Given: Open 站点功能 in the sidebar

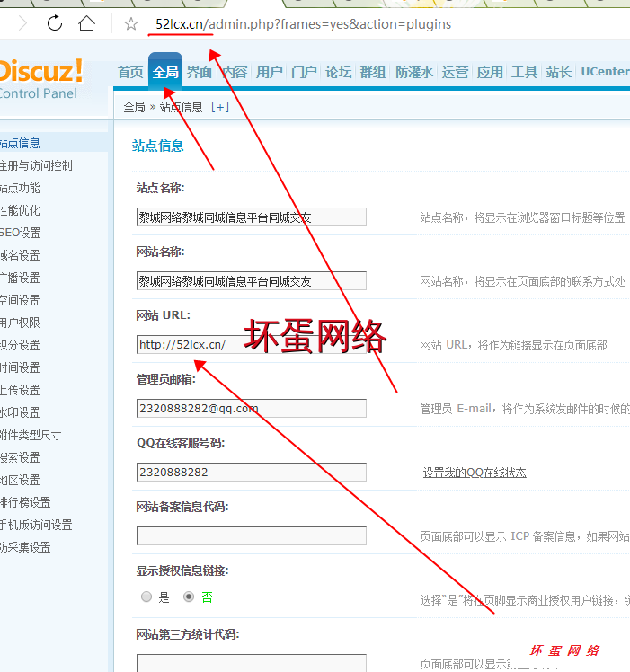Looking at the screenshot, I should 20,188.
